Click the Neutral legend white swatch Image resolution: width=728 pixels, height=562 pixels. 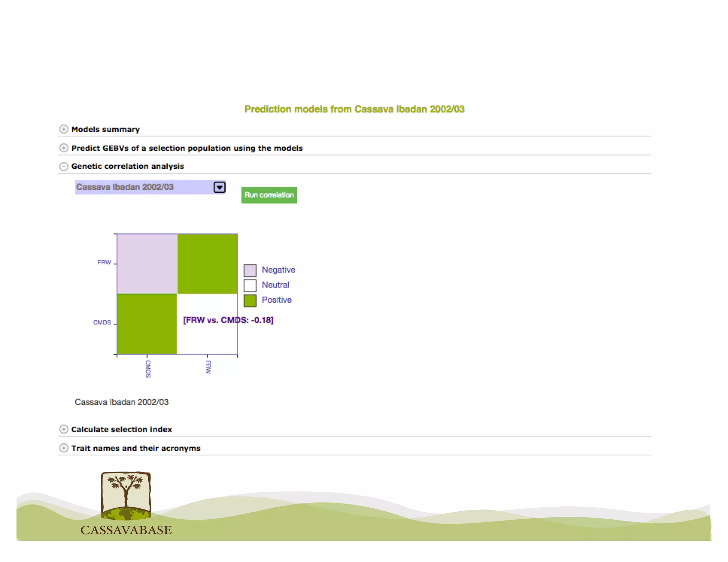[250, 285]
